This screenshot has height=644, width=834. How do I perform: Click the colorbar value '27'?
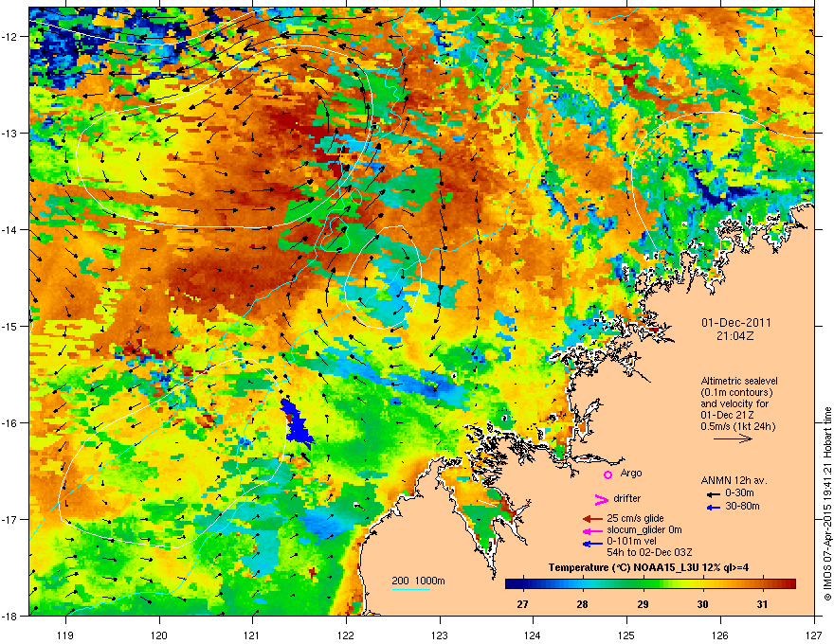pos(522,604)
